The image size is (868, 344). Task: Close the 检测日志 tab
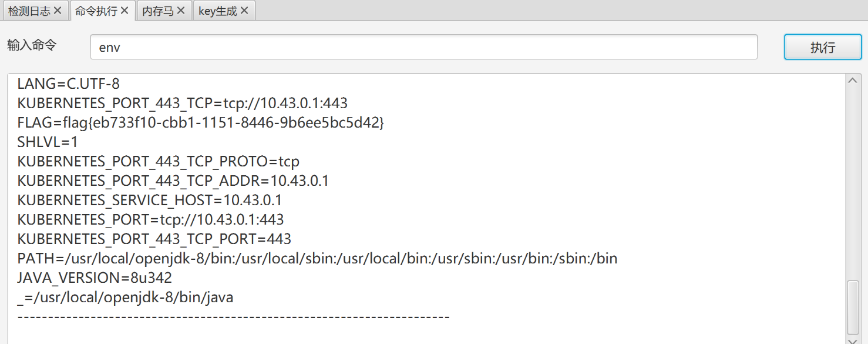[58, 11]
